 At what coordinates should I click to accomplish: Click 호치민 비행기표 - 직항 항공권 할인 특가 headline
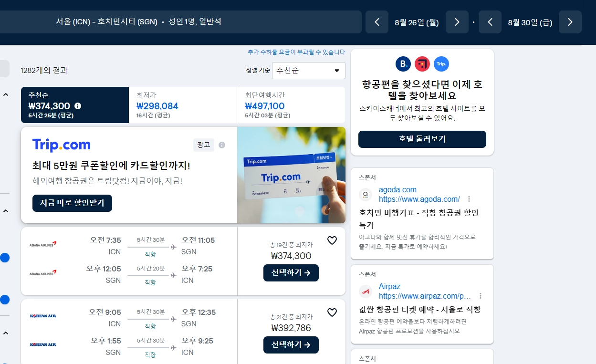coord(418,218)
